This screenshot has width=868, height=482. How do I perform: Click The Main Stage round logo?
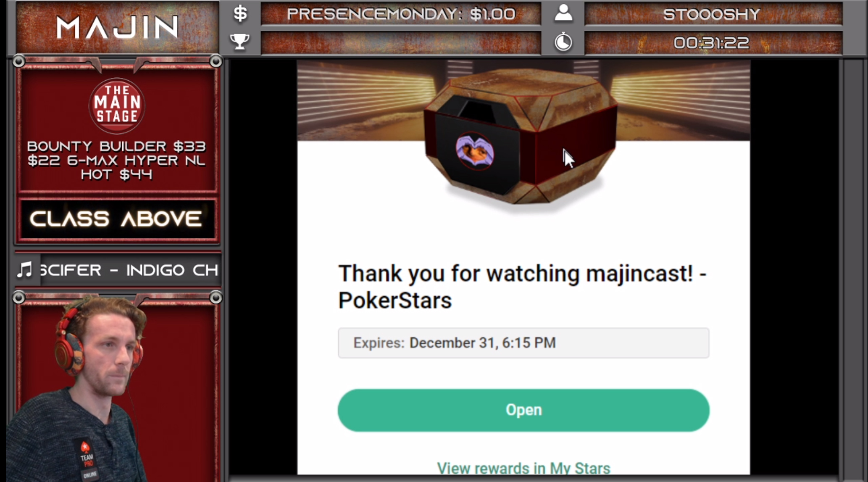117,105
